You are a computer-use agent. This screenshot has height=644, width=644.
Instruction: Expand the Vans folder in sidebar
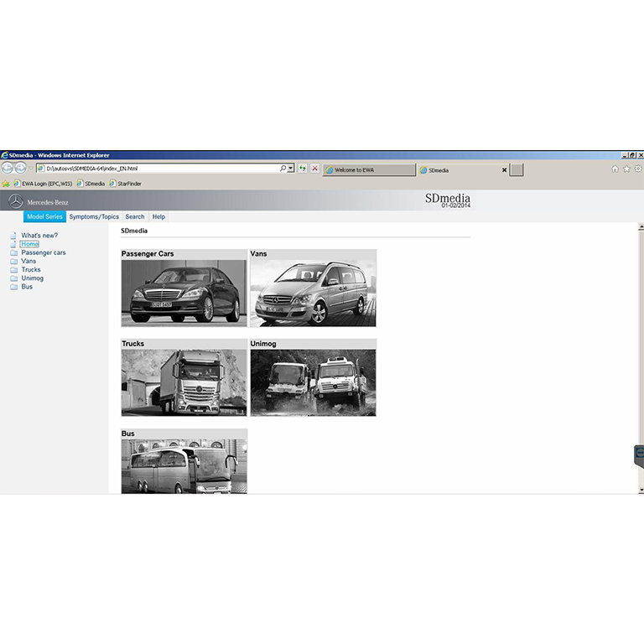point(29,262)
